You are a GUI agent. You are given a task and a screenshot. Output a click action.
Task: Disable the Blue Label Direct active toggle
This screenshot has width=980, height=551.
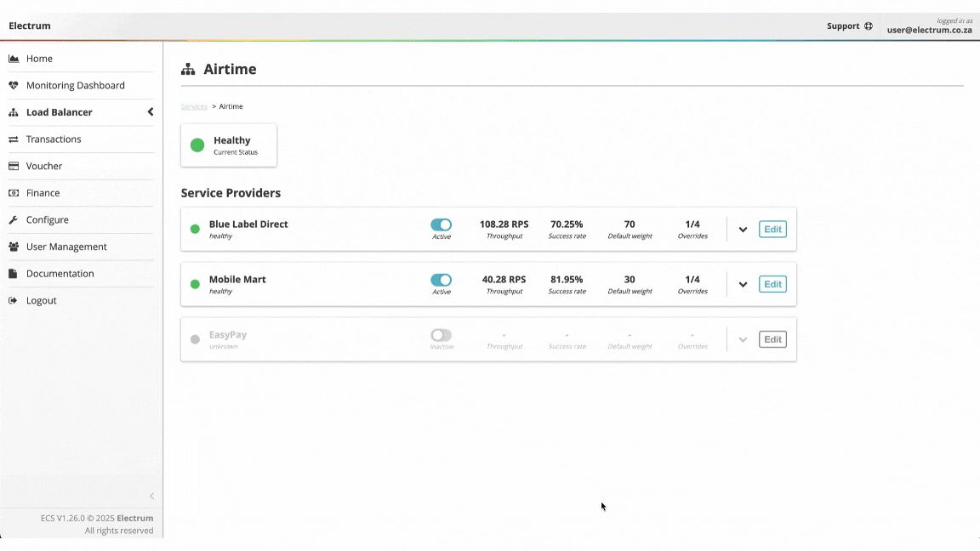(441, 224)
